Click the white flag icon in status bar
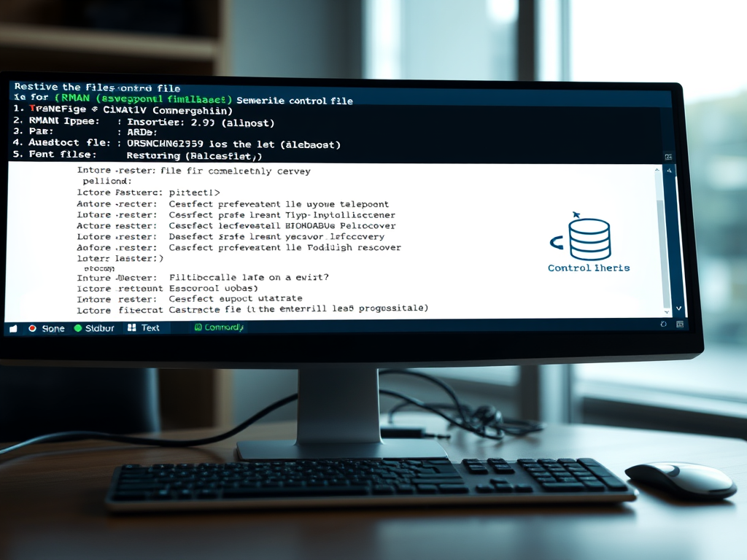 (13, 329)
